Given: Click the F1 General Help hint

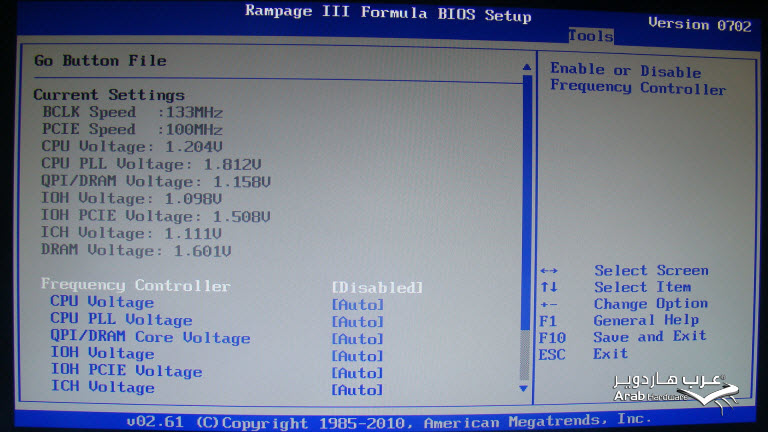Looking at the screenshot, I should (x=619, y=321).
